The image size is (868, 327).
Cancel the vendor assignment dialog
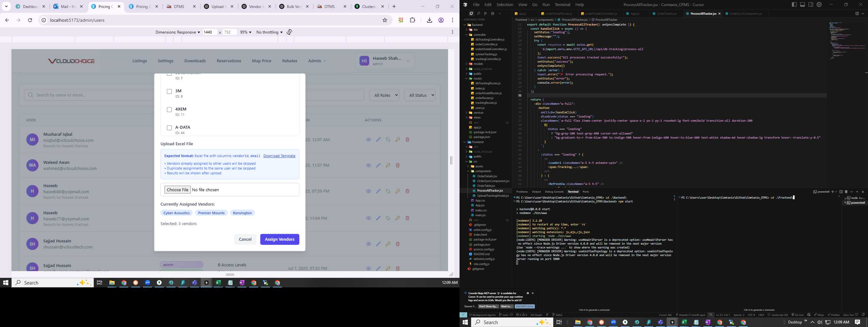(245, 240)
